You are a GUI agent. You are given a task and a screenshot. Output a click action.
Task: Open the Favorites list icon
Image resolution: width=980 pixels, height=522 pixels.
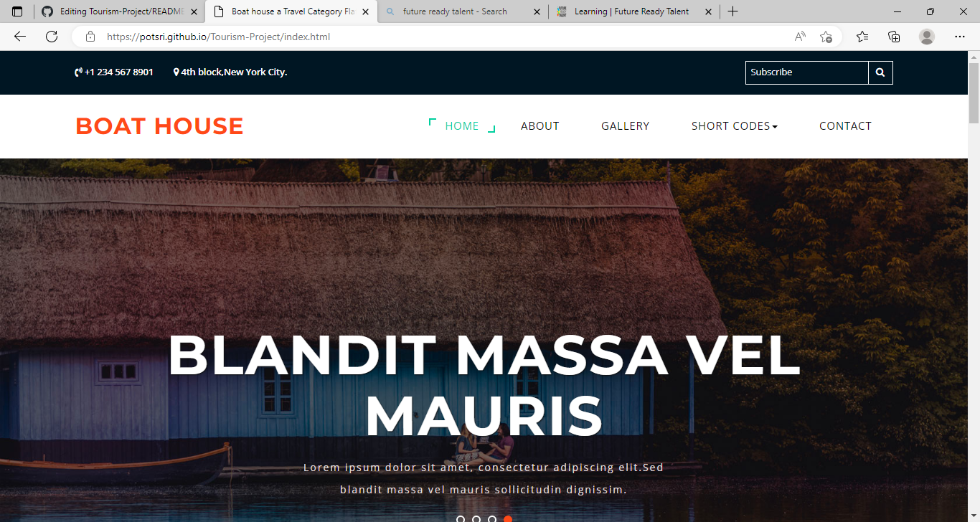pos(862,37)
